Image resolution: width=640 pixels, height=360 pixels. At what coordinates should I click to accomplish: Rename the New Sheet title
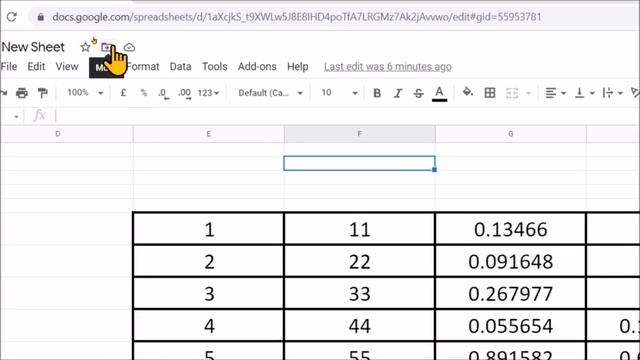pyautogui.click(x=33, y=47)
